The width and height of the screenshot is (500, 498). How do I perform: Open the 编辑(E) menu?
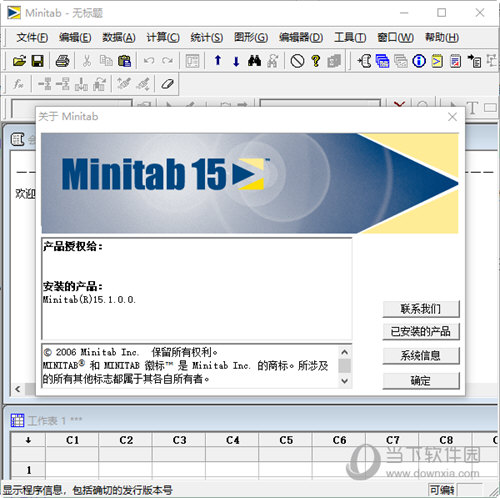[75, 37]
